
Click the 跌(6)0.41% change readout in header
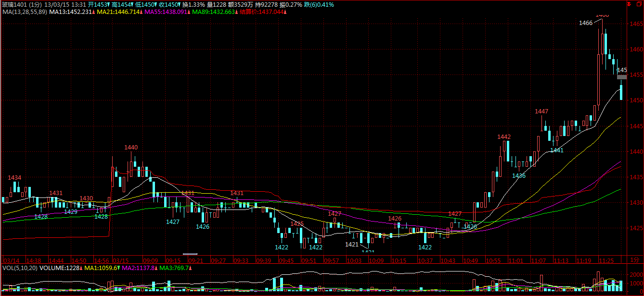[319, 5]
